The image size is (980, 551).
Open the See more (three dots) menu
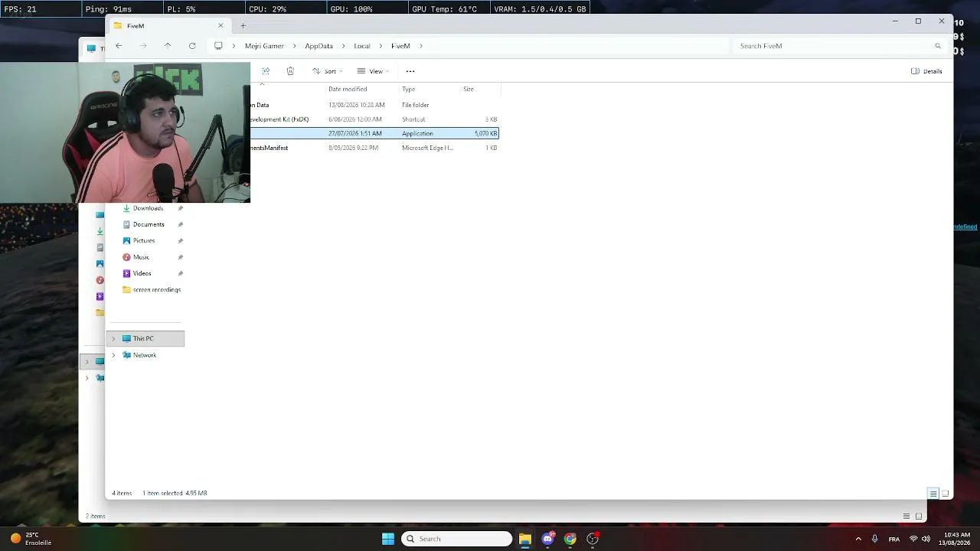(410, 71)
